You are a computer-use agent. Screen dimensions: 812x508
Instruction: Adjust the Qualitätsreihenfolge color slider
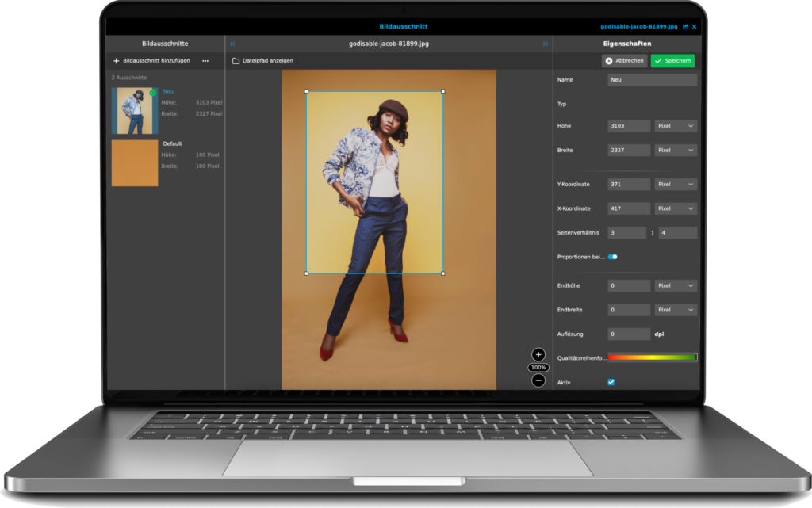pos(652,357)
